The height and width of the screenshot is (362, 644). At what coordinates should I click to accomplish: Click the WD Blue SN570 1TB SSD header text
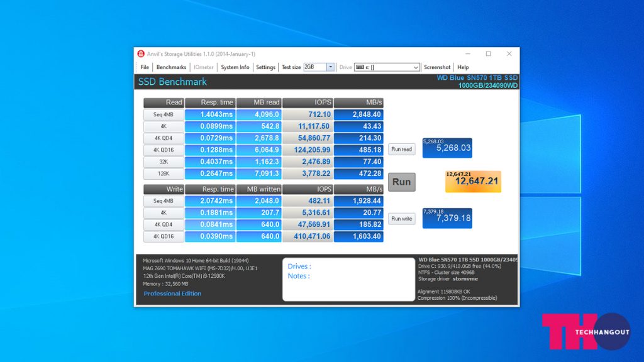click(x=477, y=77)
